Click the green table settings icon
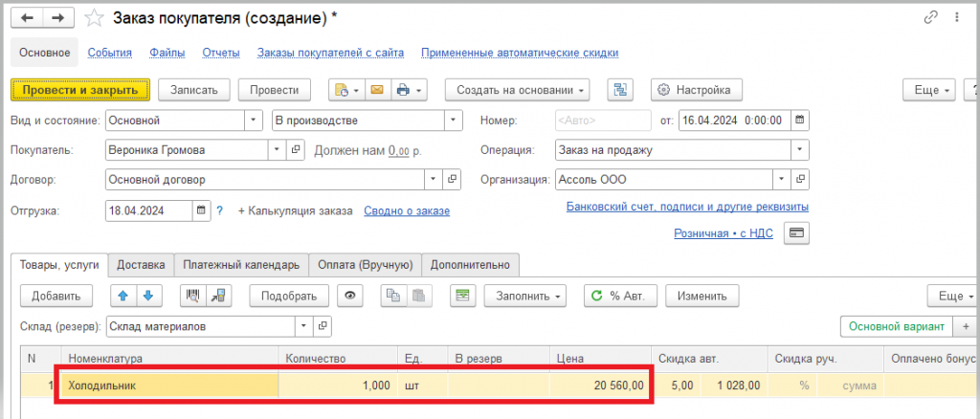 pos(462,296)
